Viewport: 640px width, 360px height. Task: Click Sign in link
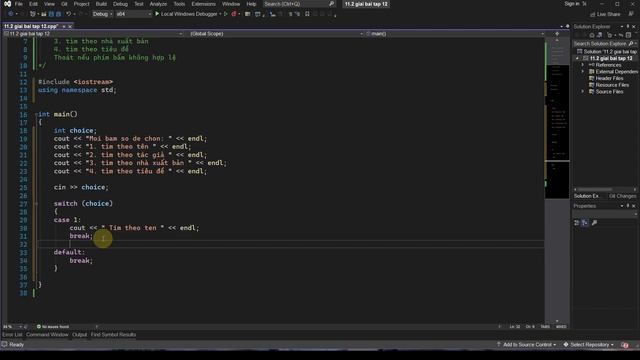(x=571, y=4)
